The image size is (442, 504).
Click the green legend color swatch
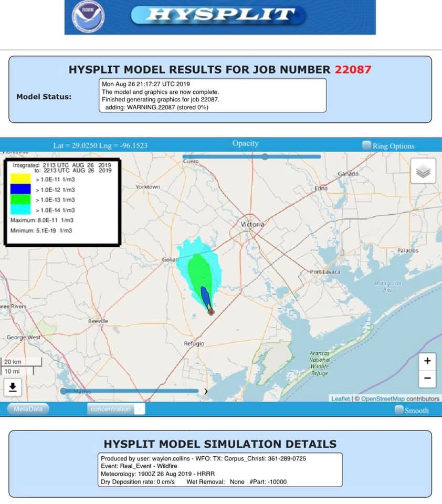tap(20, 199)
